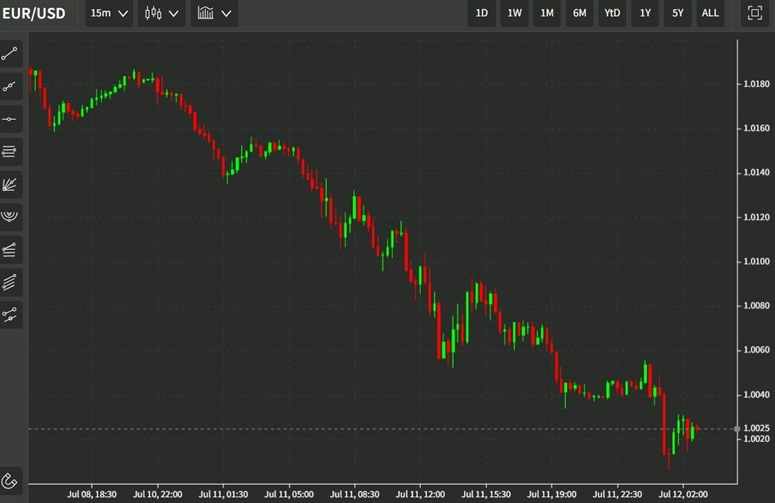Click the 1.0060 price axis label

pos(756,350)
